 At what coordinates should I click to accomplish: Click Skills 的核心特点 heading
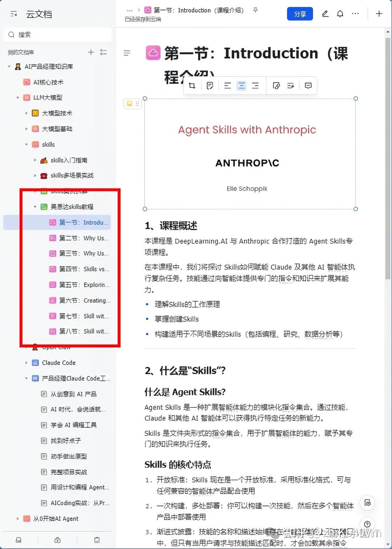(178, 465)
